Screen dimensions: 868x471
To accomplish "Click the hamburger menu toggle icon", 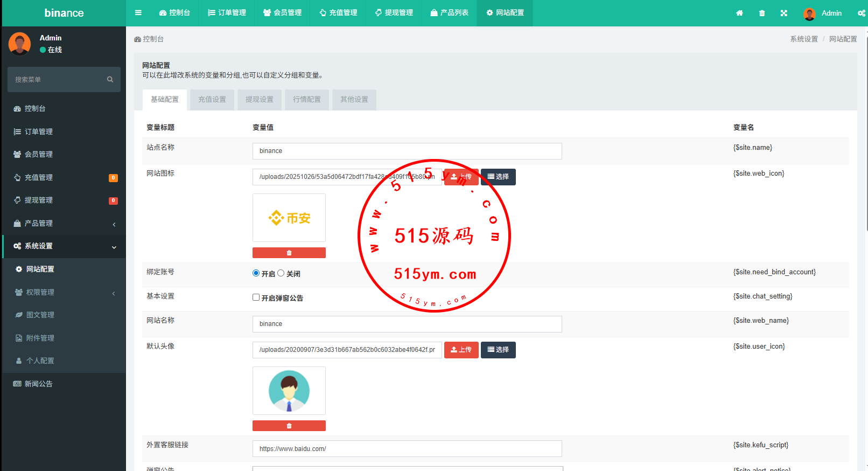I will tap(138, 13).
